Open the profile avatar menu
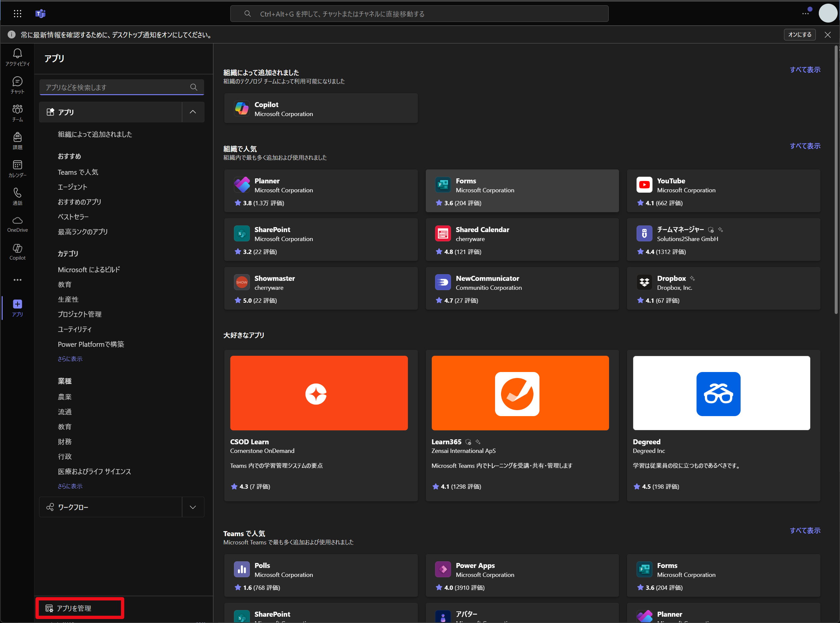 tap(827, 13)
